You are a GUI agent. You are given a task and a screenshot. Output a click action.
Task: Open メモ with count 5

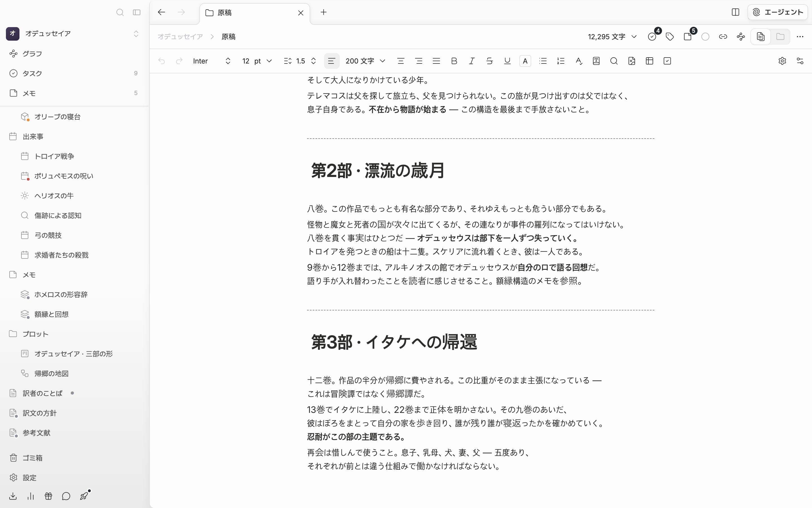(x=74, y=93)
